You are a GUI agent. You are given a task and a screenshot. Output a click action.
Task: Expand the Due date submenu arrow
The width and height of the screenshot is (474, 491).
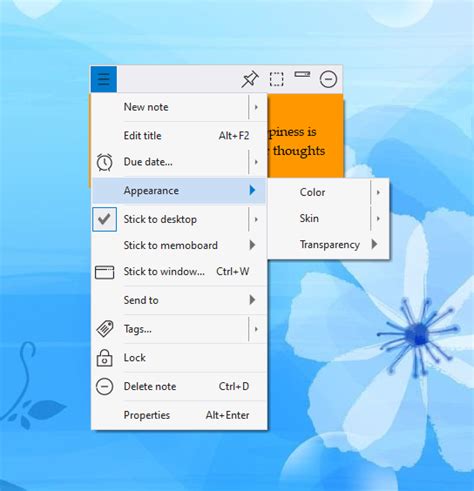(x=256, y=162)
